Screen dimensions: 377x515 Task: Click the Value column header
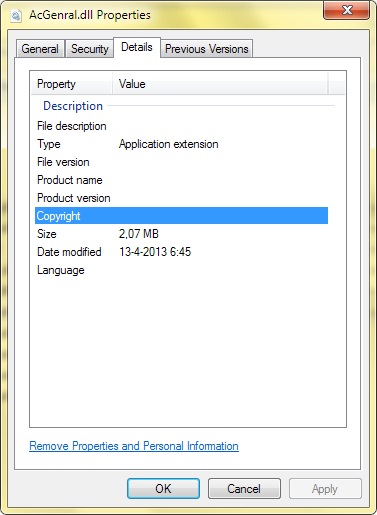click(x=220, y=84)
